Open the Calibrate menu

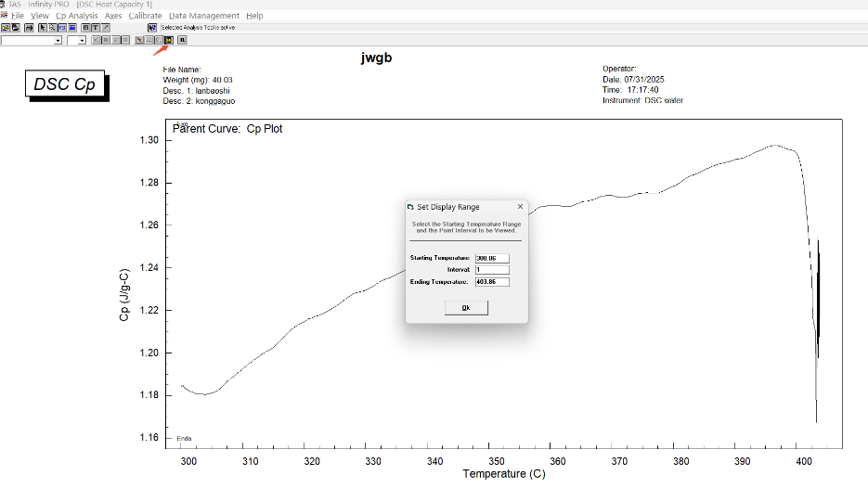point(145,16)
